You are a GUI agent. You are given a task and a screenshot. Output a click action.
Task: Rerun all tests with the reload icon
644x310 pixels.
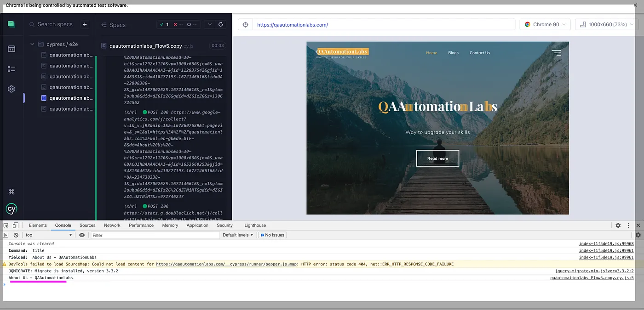click(x=221, y=24)
